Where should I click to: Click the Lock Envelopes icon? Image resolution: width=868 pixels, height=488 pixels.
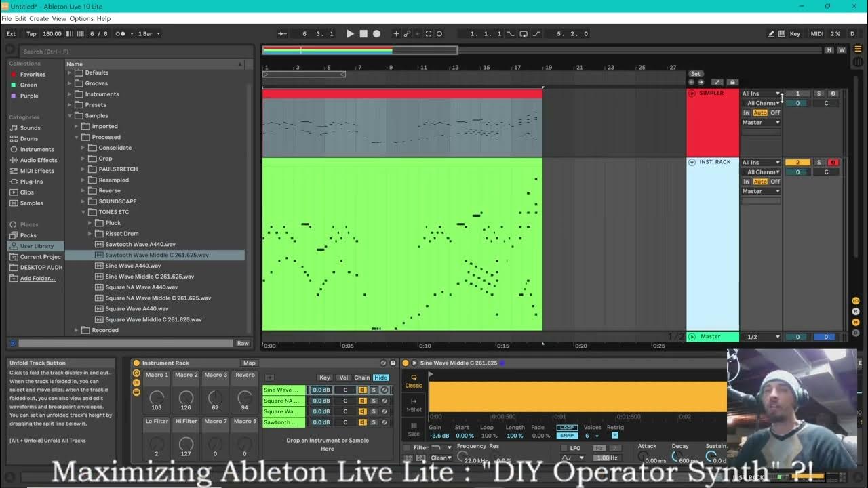[x=732, y=83]
